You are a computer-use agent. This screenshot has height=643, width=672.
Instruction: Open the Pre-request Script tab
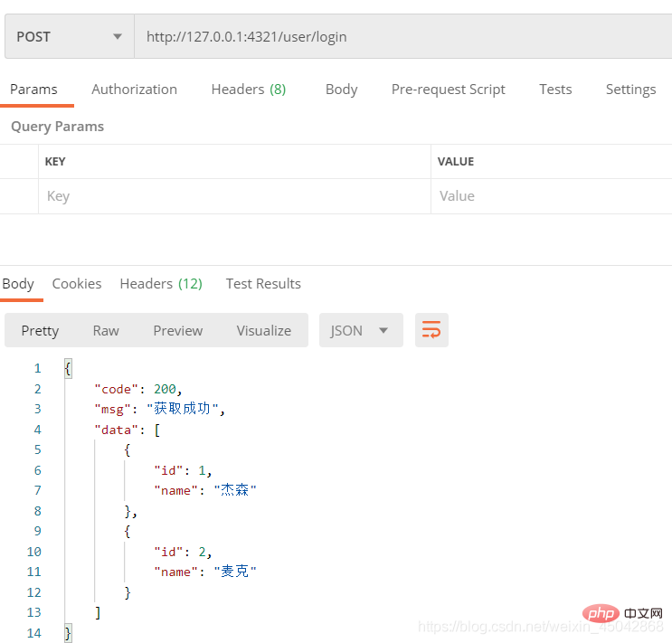[449, 90]
